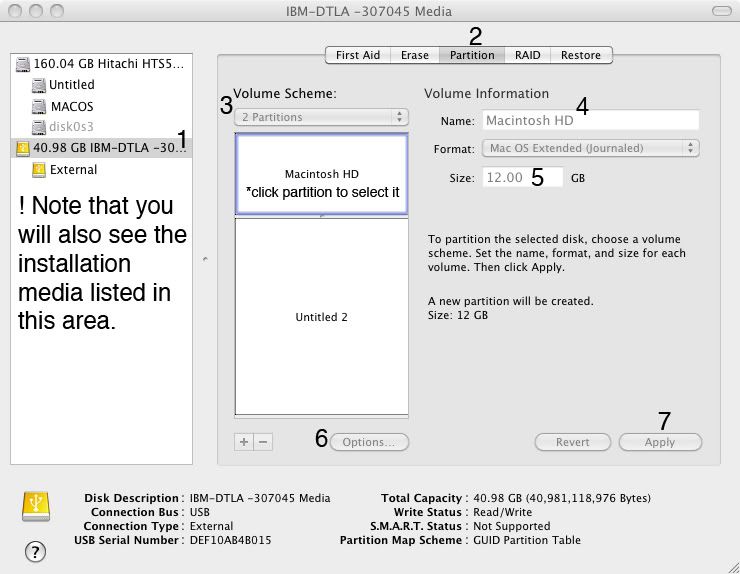This screenshot has width=740, height=574.
Task: Add a partition with the plus button
Action: click(244, 442)
